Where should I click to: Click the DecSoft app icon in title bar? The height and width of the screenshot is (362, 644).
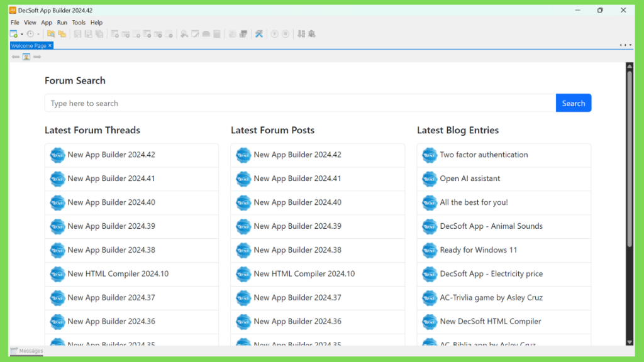(13, 10)
